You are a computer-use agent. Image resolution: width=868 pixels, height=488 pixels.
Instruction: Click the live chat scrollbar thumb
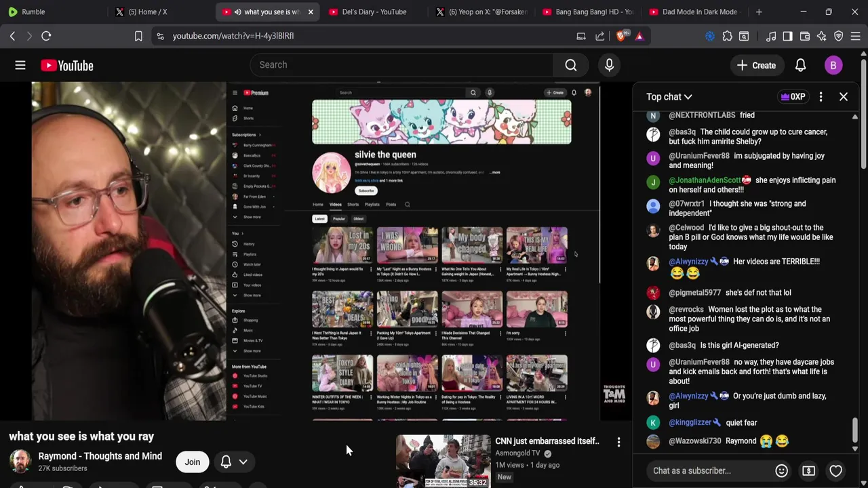(x=854, y=429)
